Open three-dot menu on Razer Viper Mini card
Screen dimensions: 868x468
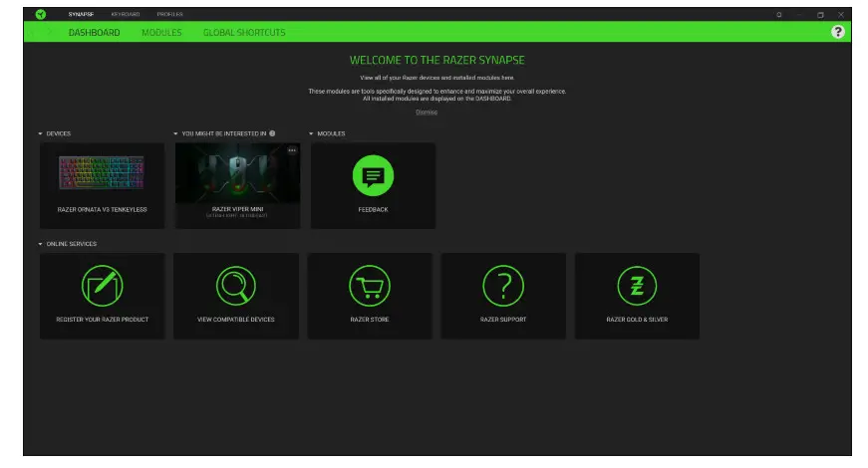pos(292,150)
